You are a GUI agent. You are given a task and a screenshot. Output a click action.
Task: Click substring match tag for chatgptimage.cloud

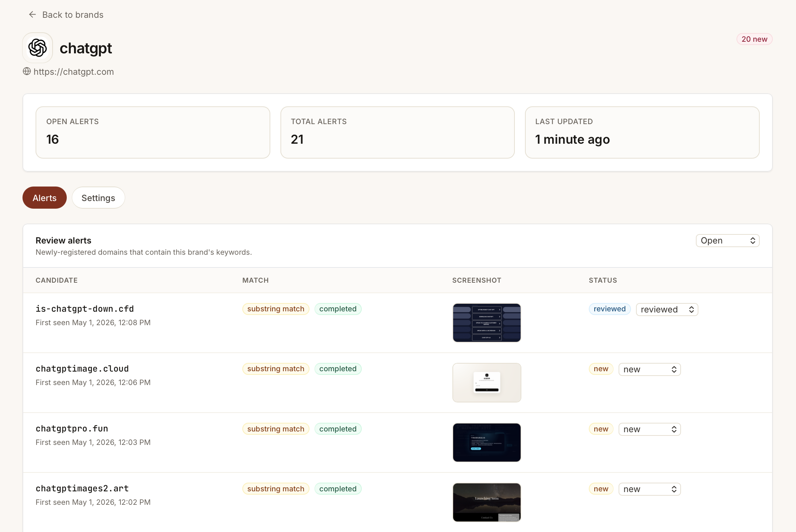point(276,369)
